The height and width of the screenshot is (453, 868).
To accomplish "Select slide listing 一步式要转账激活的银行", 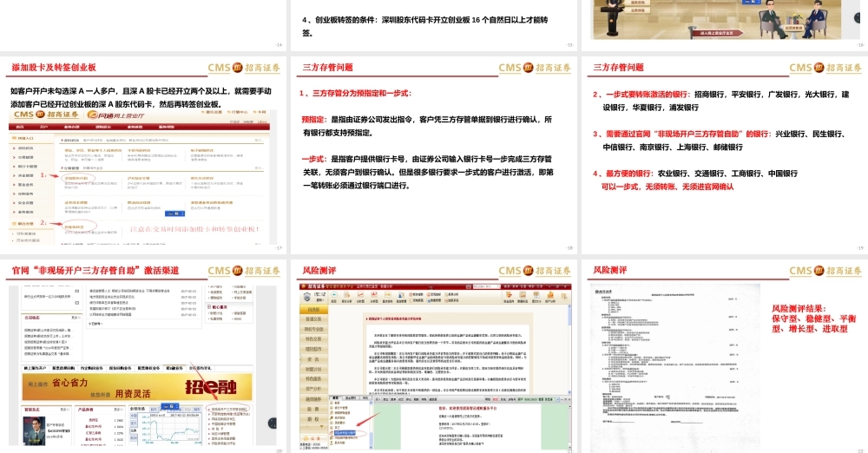I will pos(725,154).
